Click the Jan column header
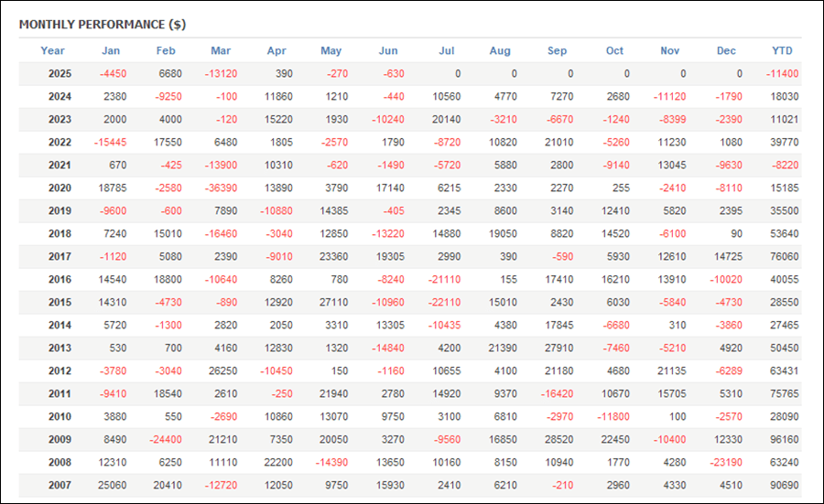This screenshot has height=504, width=824. (x=111, y=50)
